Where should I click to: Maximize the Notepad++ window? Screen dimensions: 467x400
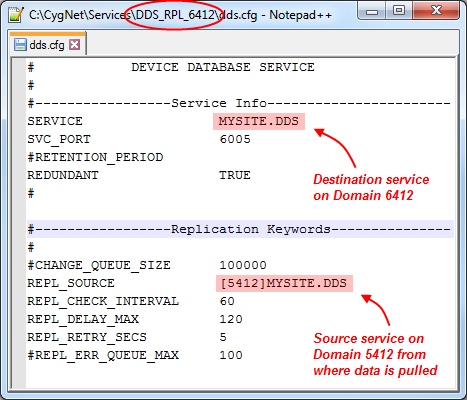click(x=399, y=11)
